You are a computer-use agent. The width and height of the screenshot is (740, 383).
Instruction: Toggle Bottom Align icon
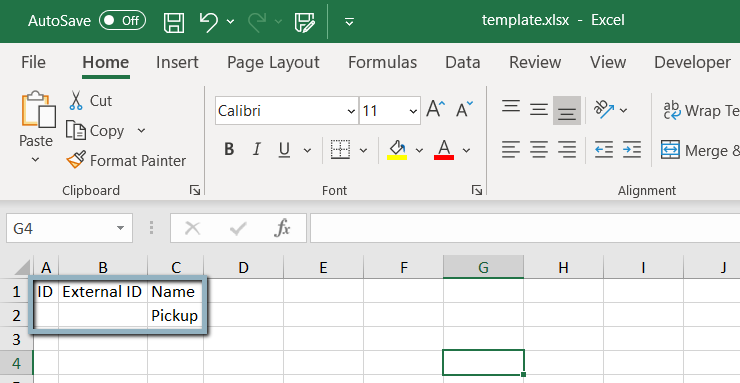(x=567, y=110)
